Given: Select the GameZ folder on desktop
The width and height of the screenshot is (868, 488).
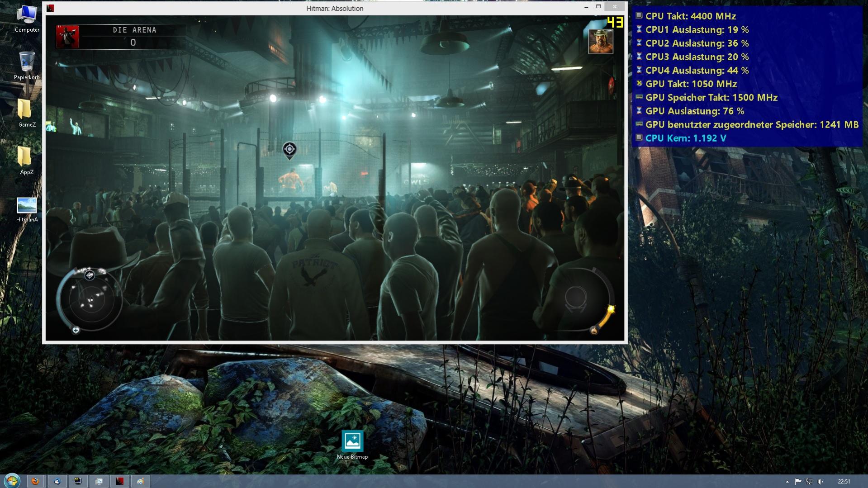Looking at the screenshot, I should pos(27,114).
